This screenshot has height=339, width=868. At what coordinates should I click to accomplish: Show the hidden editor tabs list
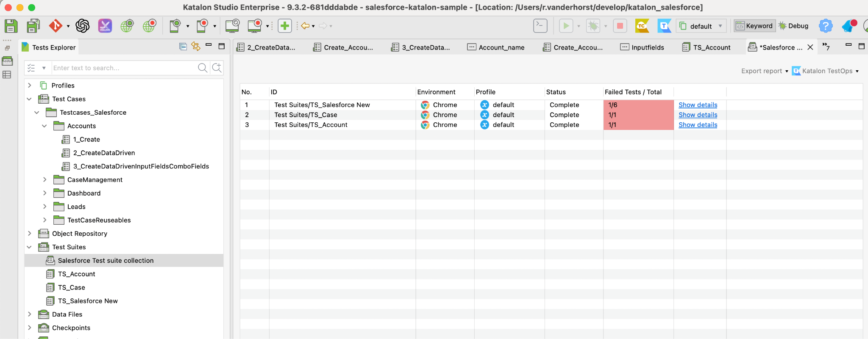[x=826, y=46]
